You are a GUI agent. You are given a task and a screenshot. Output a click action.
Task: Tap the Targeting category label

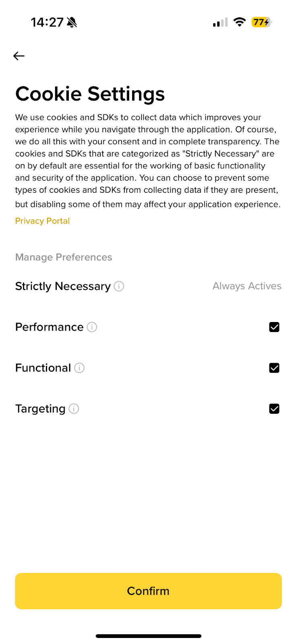(x=40, y=409)
